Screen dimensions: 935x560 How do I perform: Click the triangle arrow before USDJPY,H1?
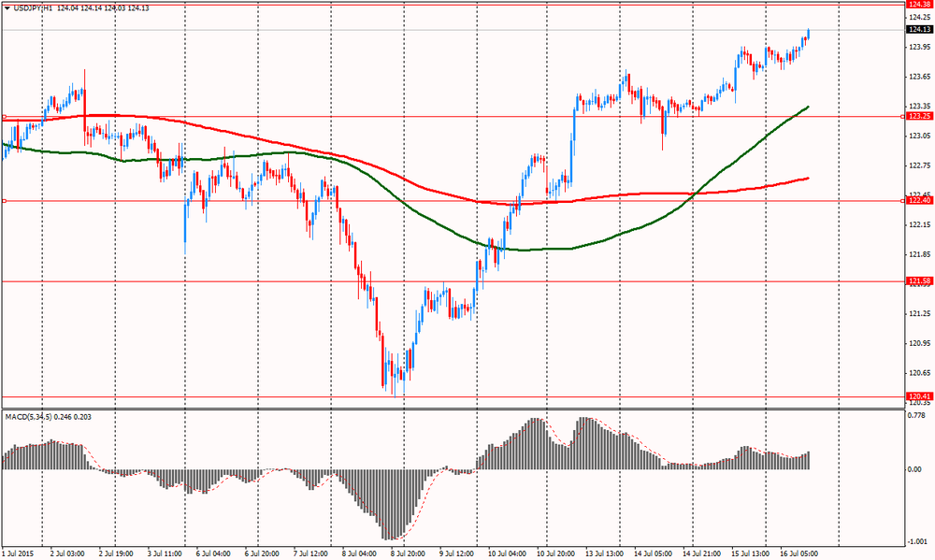point(7,8)
